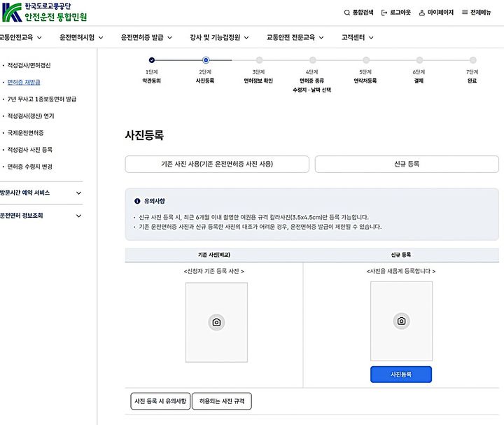Choose 기존 사진 사용 option button
This screenshot has width=504, height=425.
point(217,165)
